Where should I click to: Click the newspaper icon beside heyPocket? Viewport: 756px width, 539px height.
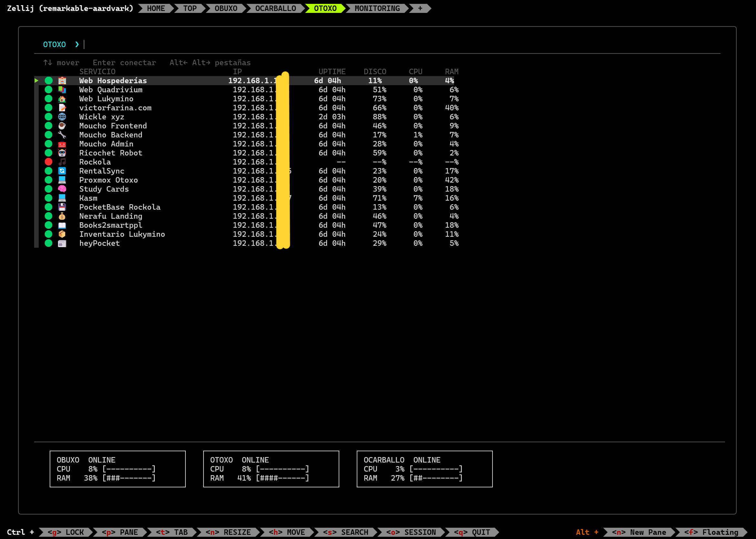62,243
